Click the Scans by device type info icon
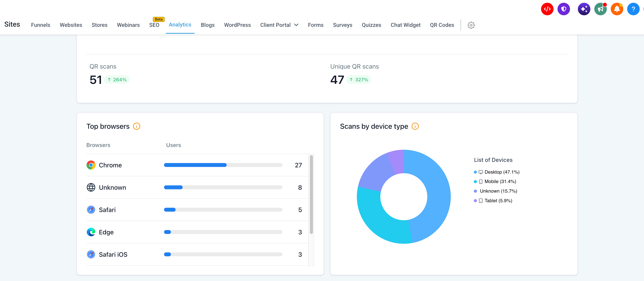Screen dimensions: 644x281 [415, 126]
